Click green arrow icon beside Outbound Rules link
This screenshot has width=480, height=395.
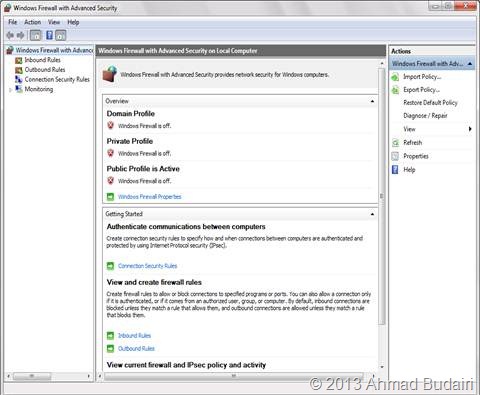(110, 348)
